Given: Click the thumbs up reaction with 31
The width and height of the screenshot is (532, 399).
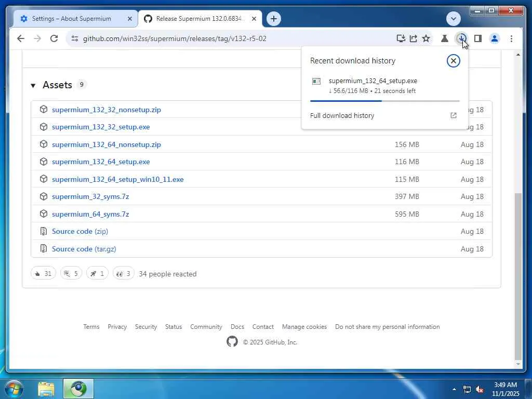Looking at the screenshot, I should click(43, 273).
